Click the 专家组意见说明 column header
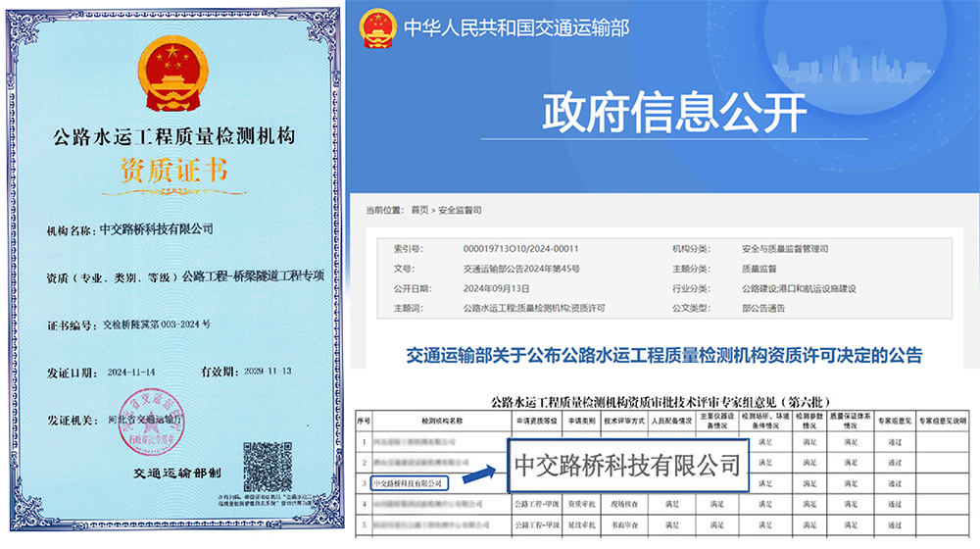980x549 pixels. (943, 421)
